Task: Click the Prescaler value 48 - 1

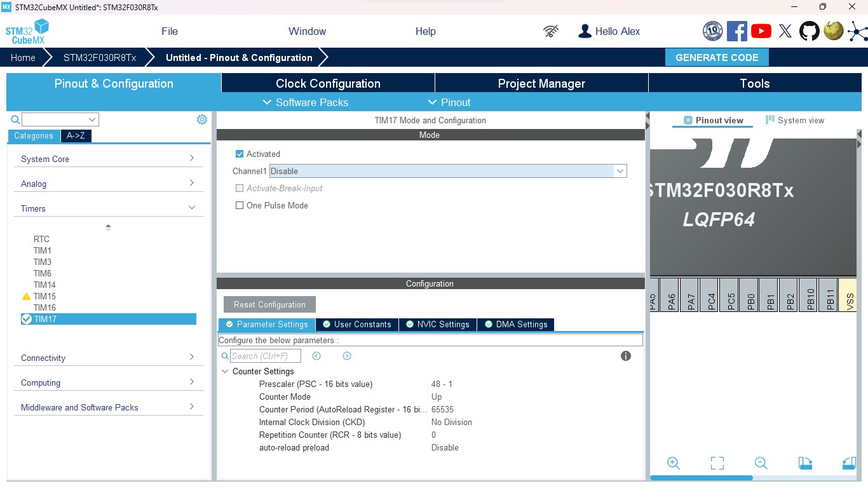Action: click(x=442, y=384)
